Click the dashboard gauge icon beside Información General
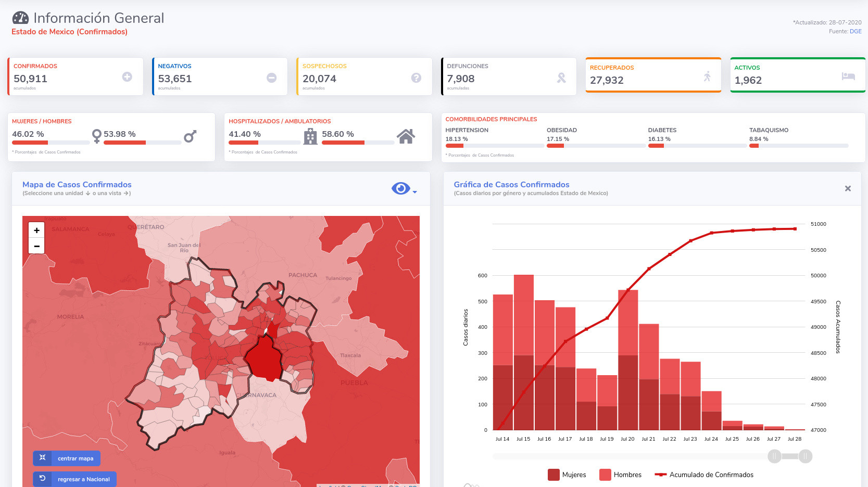The height and width of the screenshot is (487, 868). (x=20, y=18)
